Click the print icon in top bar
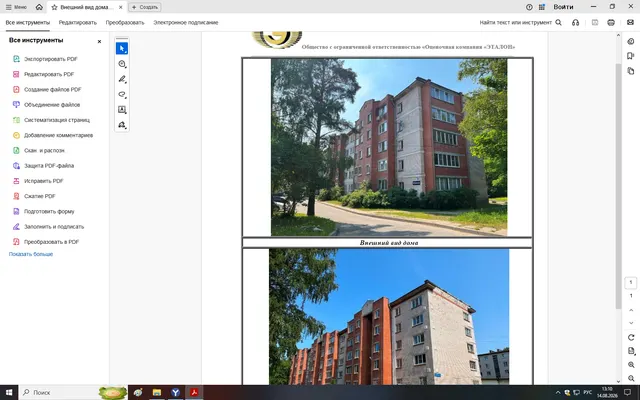The height and width of the screenshot is (400, 640). (611, 22)
